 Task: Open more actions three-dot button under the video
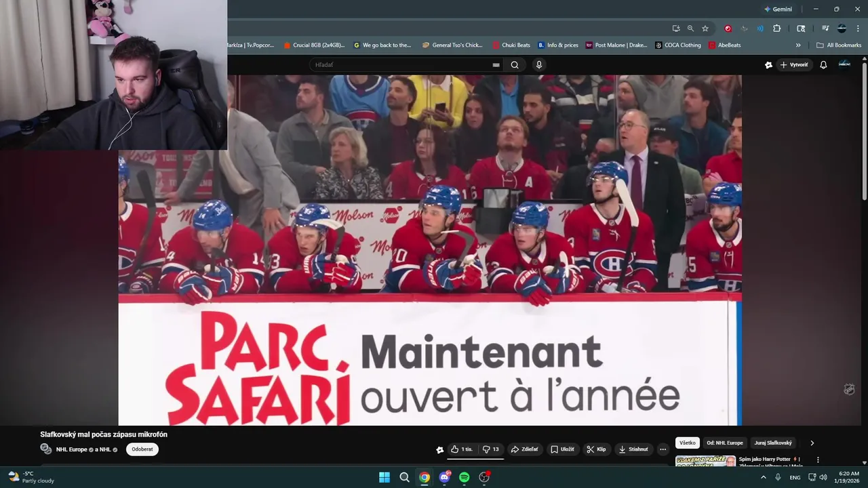pos(663,449)
